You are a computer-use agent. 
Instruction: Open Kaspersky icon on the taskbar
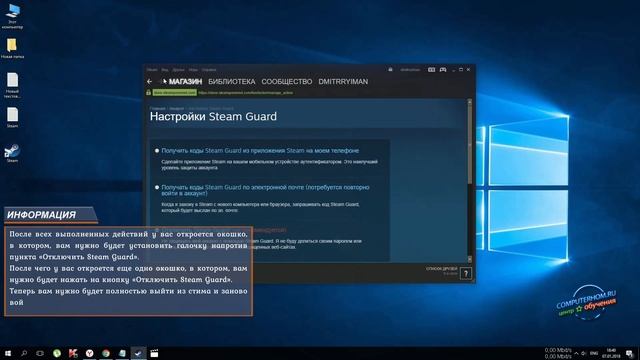tap(73, 353)
